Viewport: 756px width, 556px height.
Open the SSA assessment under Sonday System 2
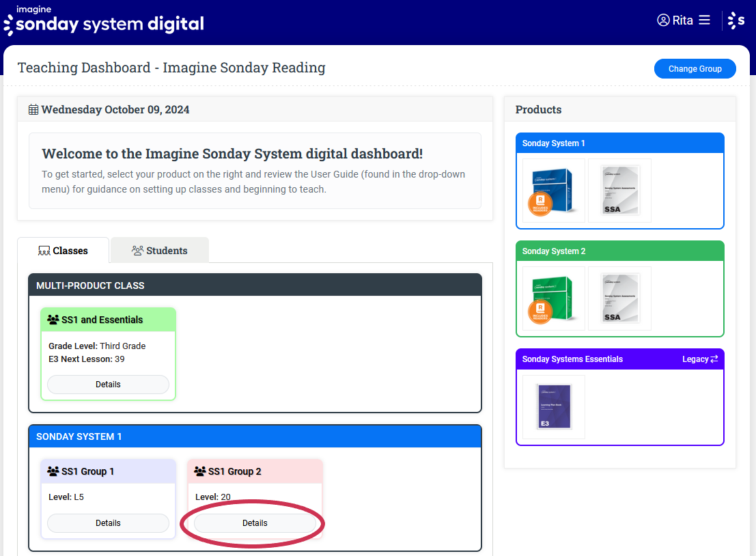pos(619,298)
